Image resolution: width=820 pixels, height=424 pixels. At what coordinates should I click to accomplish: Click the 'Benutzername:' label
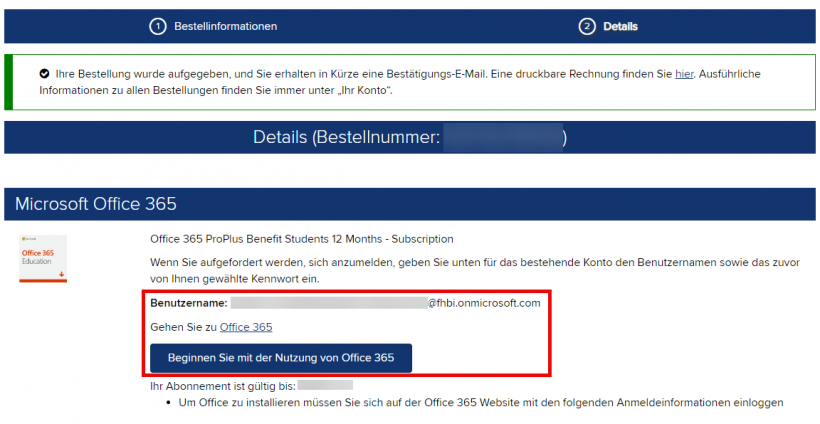[x=189, y=303]
